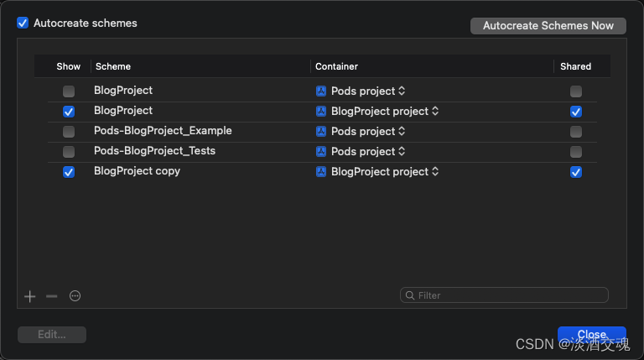The image size is (644, 360).
Task: Click the magnifying glass filter icon
Action: 410,295
